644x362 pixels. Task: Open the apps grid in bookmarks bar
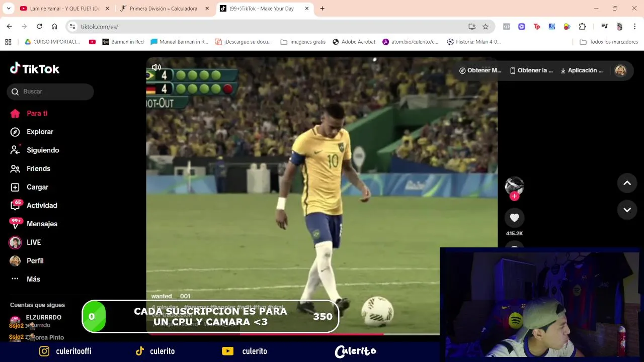(x=8, y=42)
